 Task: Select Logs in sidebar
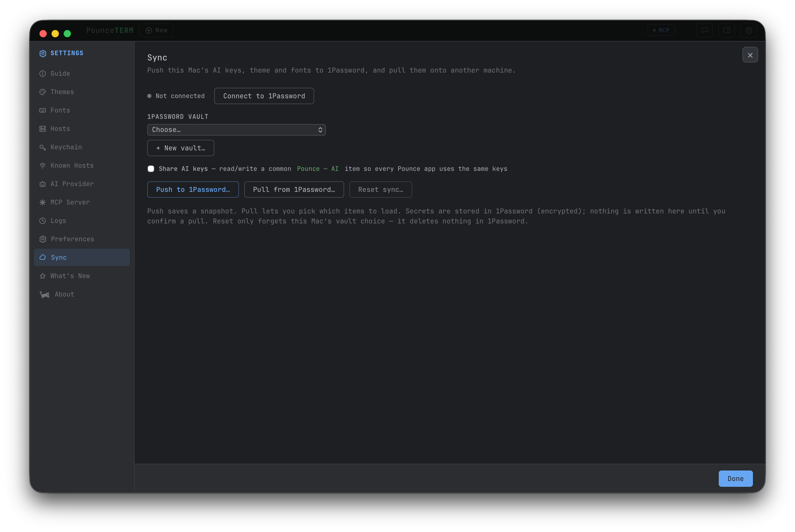[82, 221]
